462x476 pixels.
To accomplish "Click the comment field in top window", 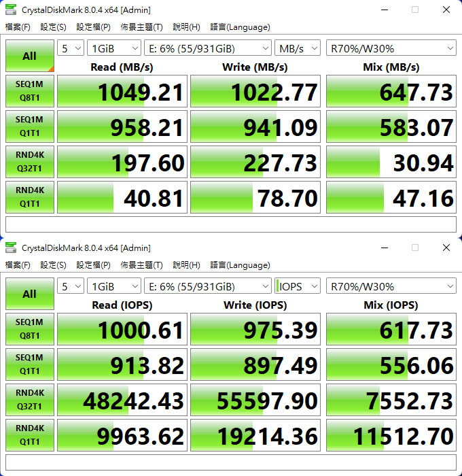I will tap(231, 224).
